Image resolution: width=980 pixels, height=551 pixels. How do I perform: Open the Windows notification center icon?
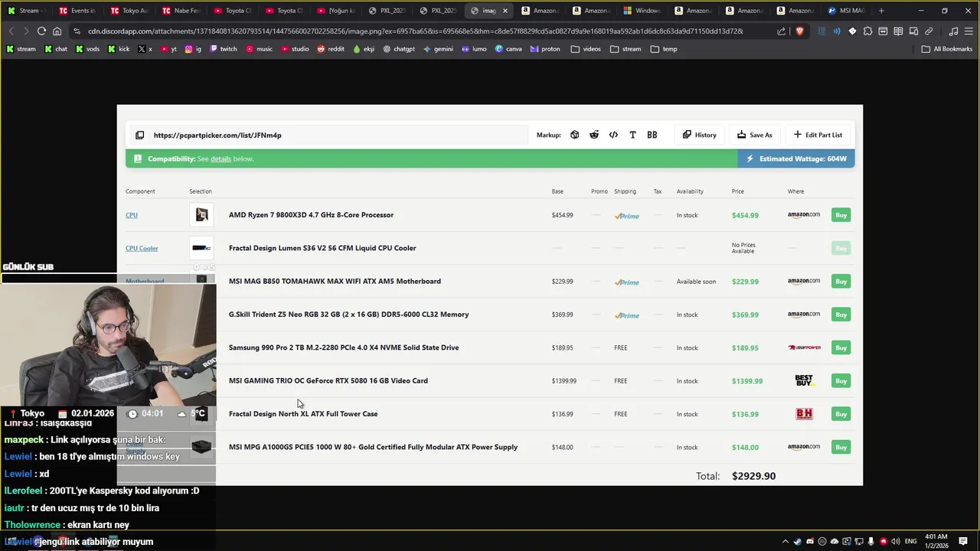tap(963, 541)
